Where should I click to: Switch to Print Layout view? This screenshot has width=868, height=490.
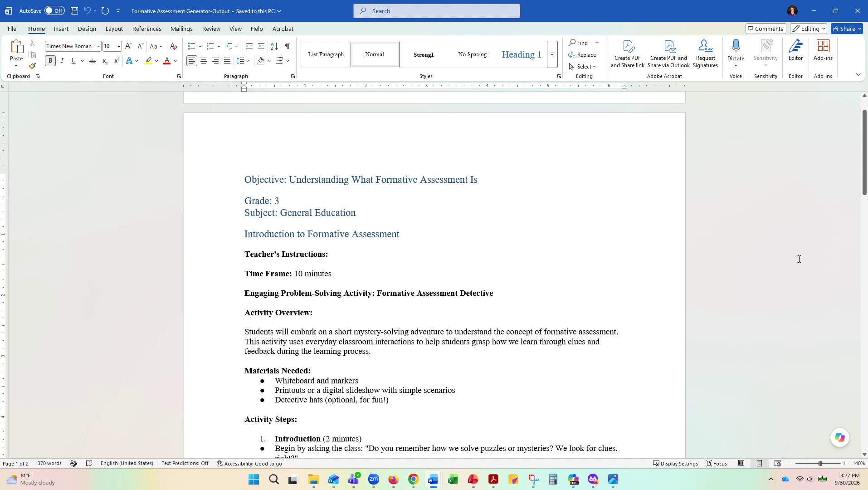point(759,463)
